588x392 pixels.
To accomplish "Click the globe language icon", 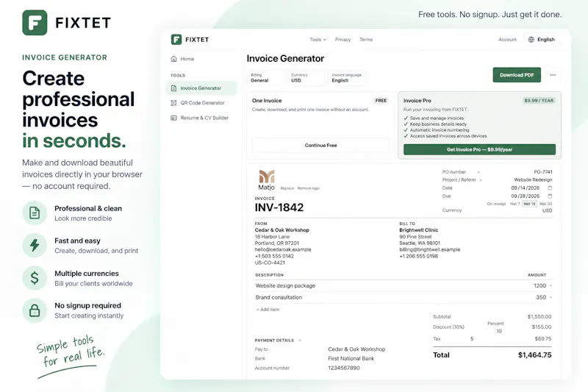I will 531,40.
